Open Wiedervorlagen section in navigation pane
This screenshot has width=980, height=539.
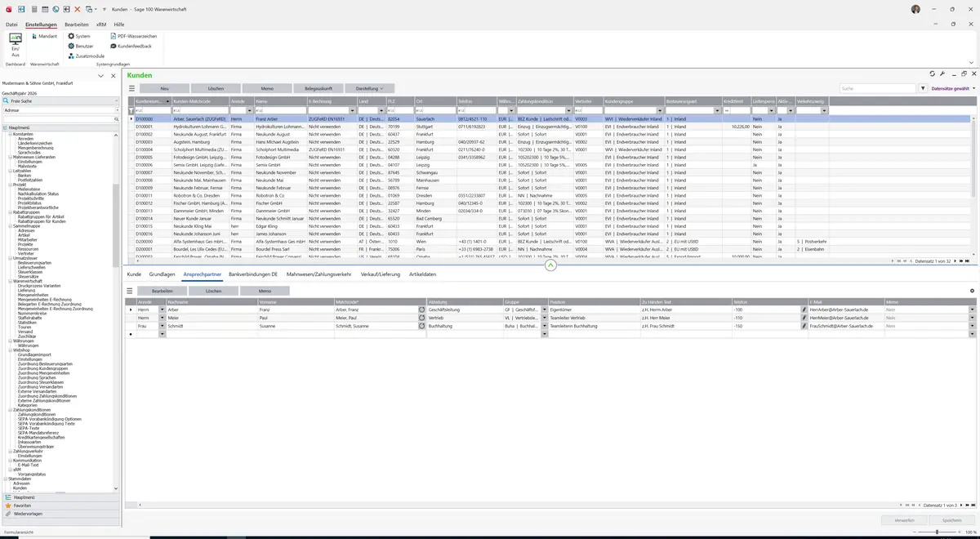pos(60,514)
